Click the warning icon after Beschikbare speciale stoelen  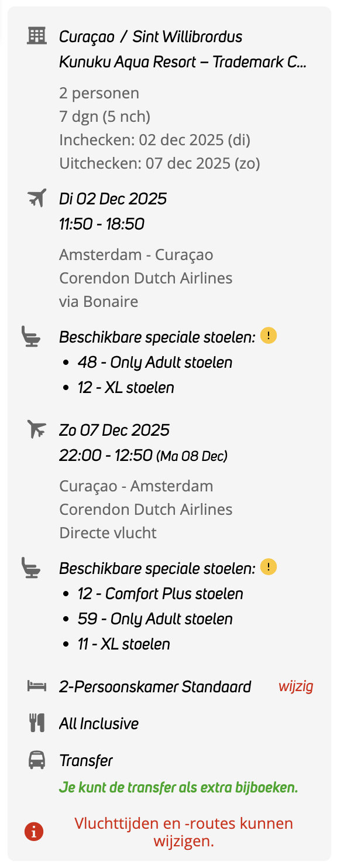(269, 336)
